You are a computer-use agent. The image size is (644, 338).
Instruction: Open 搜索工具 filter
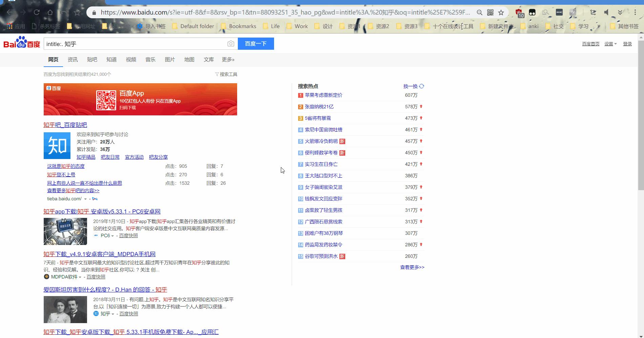point(226,74)
